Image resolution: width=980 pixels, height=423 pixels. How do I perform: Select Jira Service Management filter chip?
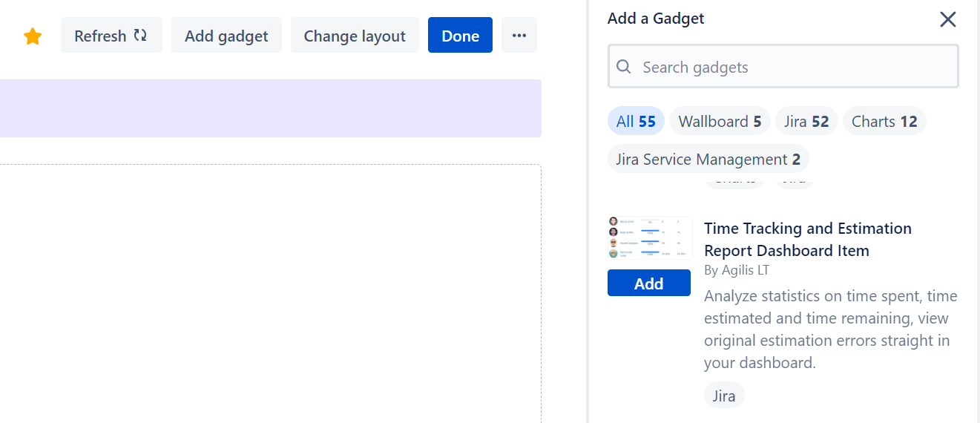click(708, 160)
